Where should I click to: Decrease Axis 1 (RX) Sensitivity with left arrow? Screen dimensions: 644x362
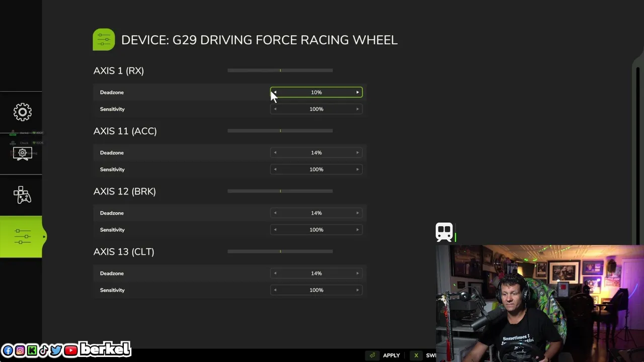coord(275,109)
